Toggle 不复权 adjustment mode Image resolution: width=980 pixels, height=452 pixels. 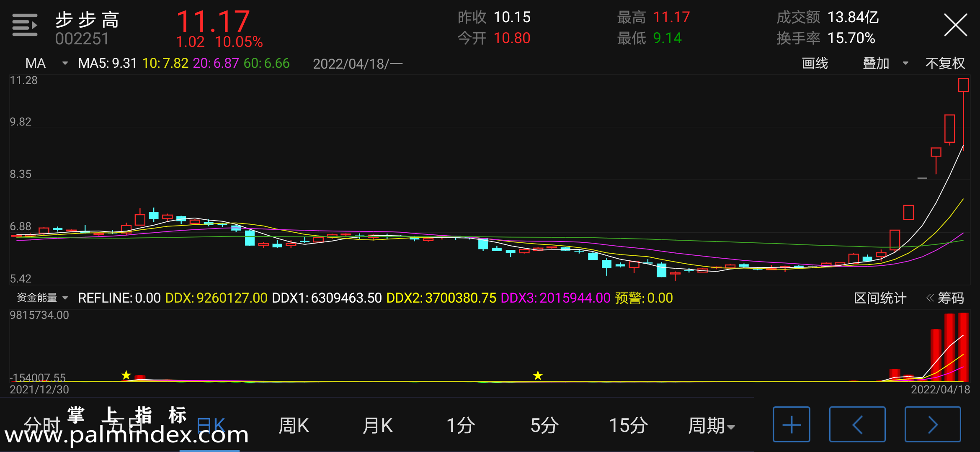[x=945, y=63]
